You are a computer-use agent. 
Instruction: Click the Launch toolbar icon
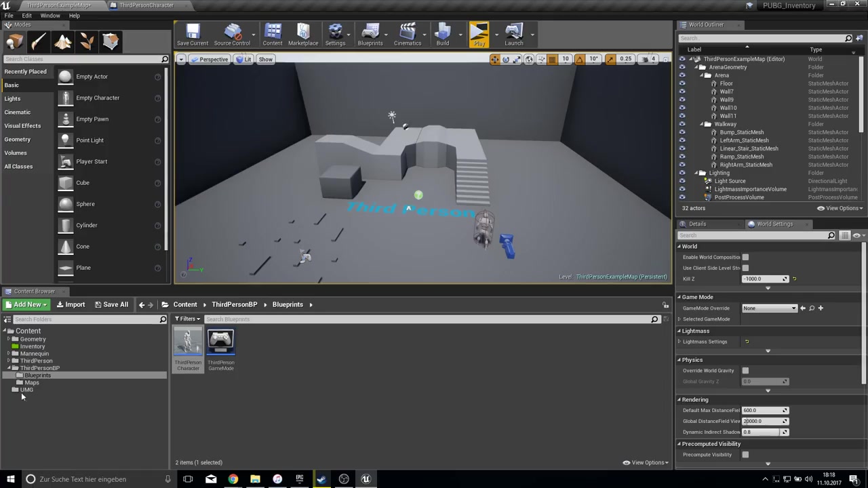click(514, 34)
